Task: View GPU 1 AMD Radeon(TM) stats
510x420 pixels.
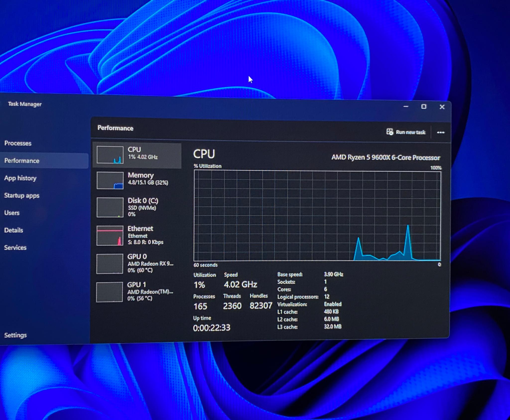Action: click(137, 292)
